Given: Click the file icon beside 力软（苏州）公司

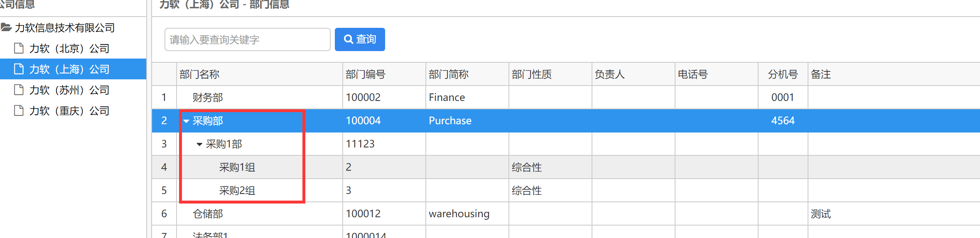Looking at the screenshot, I should pyautogui.click(x=19, y=90).
